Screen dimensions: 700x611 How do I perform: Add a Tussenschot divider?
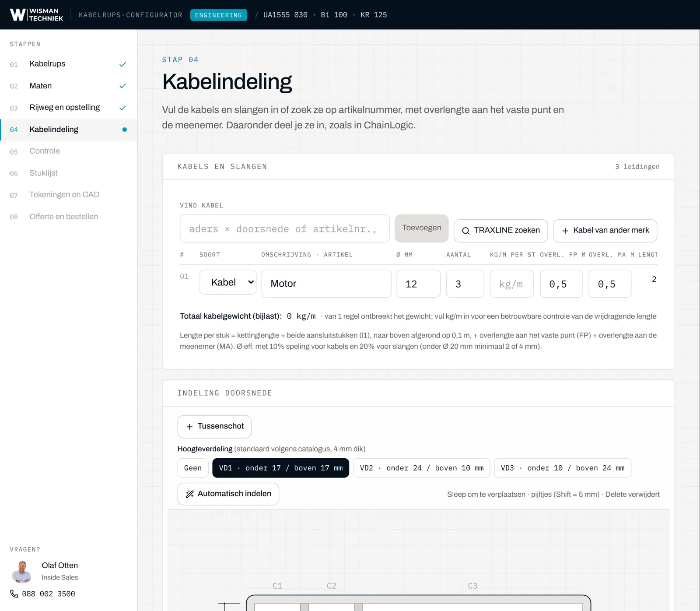214,427
